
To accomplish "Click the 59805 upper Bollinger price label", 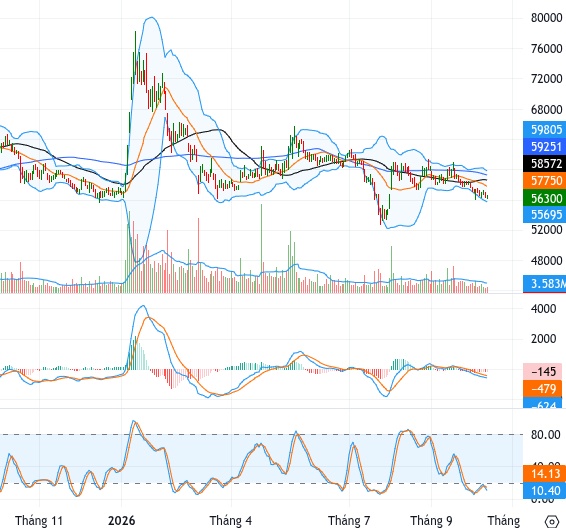I will click(544, 130).
